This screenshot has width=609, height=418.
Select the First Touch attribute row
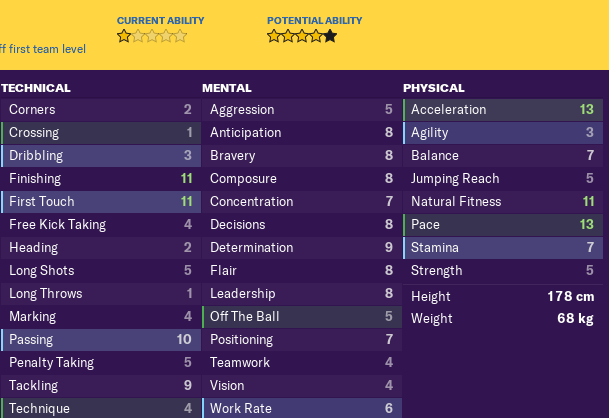[x=101, y=202]
